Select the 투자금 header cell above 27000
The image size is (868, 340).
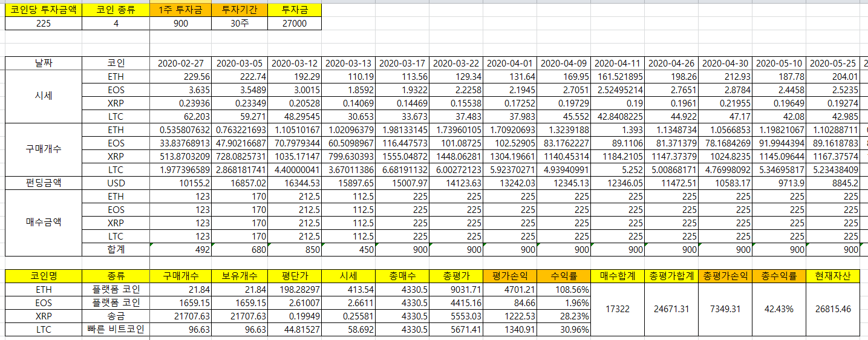point(295,10)
